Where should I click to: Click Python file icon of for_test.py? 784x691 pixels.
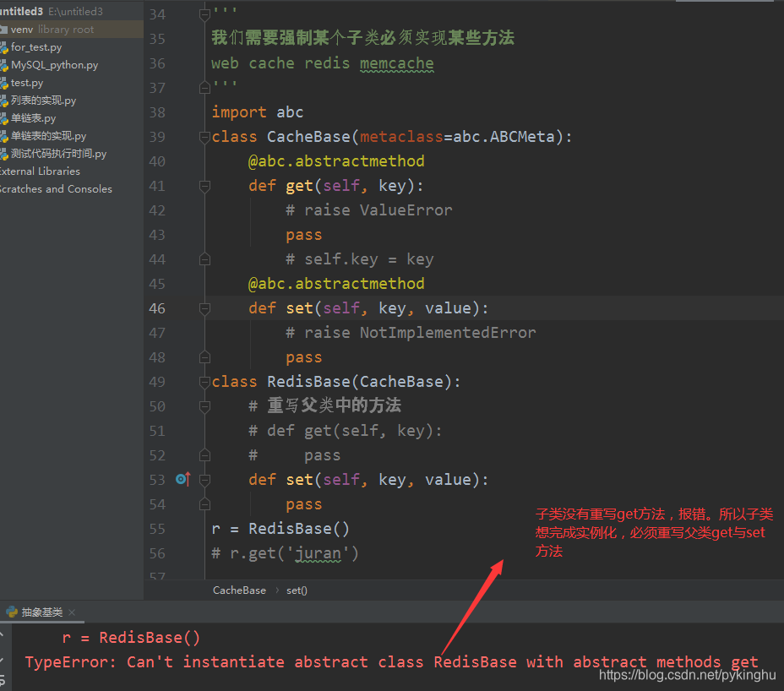pyautogui.click(x=4, y=48)
